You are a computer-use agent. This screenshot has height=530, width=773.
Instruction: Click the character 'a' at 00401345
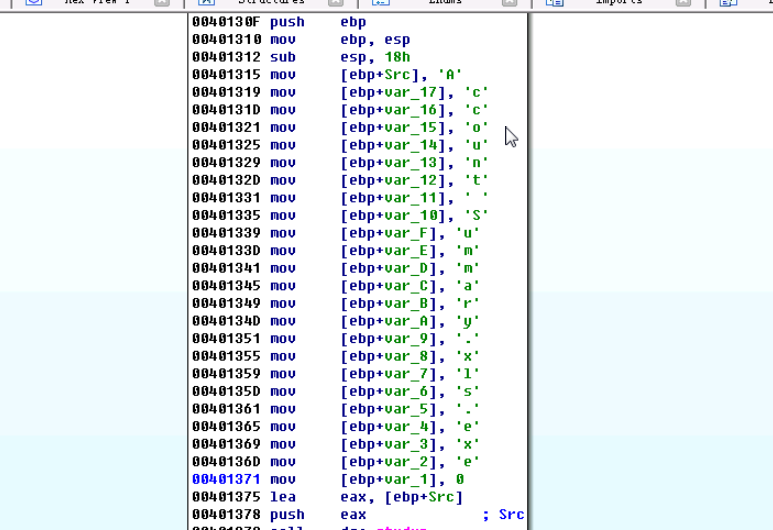(467, 286)
